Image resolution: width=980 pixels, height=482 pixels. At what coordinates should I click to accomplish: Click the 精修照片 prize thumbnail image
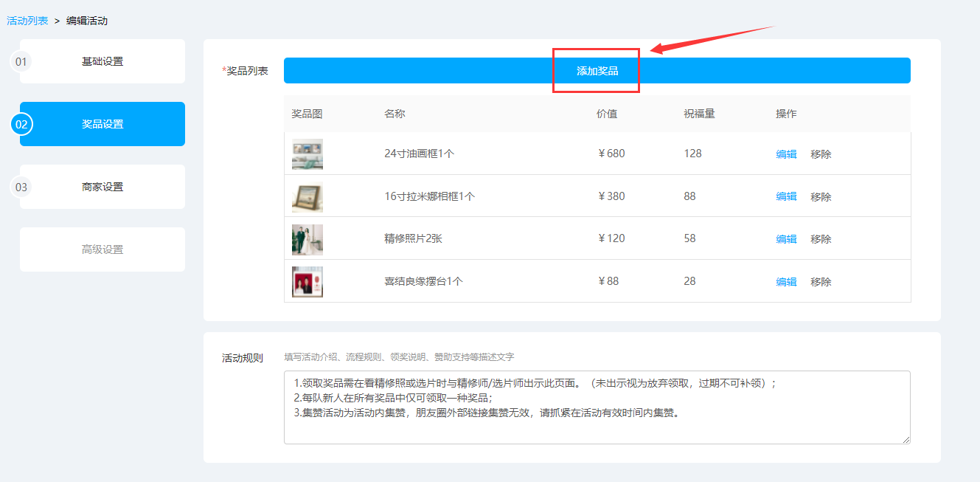click(307, 240)
